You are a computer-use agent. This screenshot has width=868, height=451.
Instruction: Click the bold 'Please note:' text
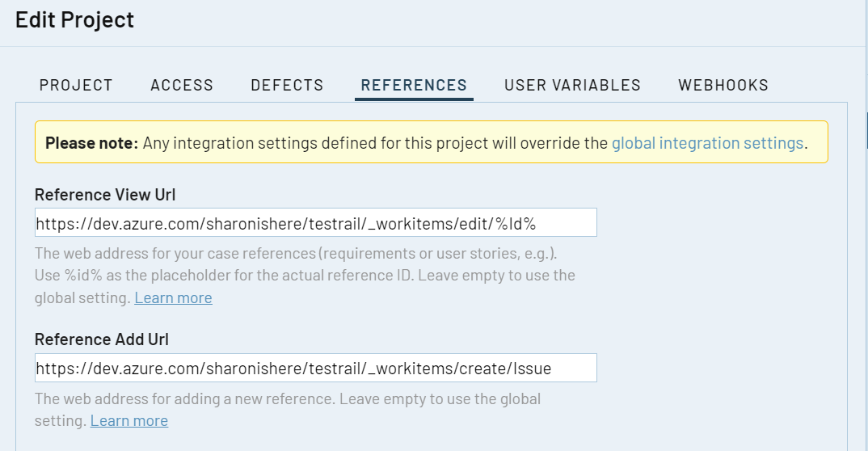92,143
